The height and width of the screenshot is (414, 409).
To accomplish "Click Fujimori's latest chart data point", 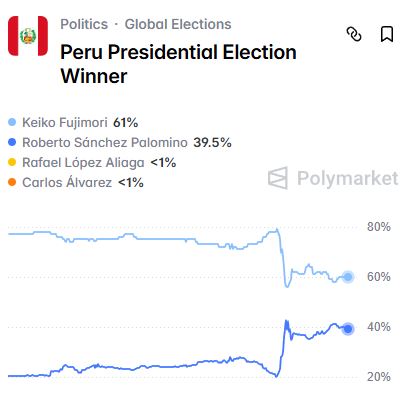I will coord(348,277).
